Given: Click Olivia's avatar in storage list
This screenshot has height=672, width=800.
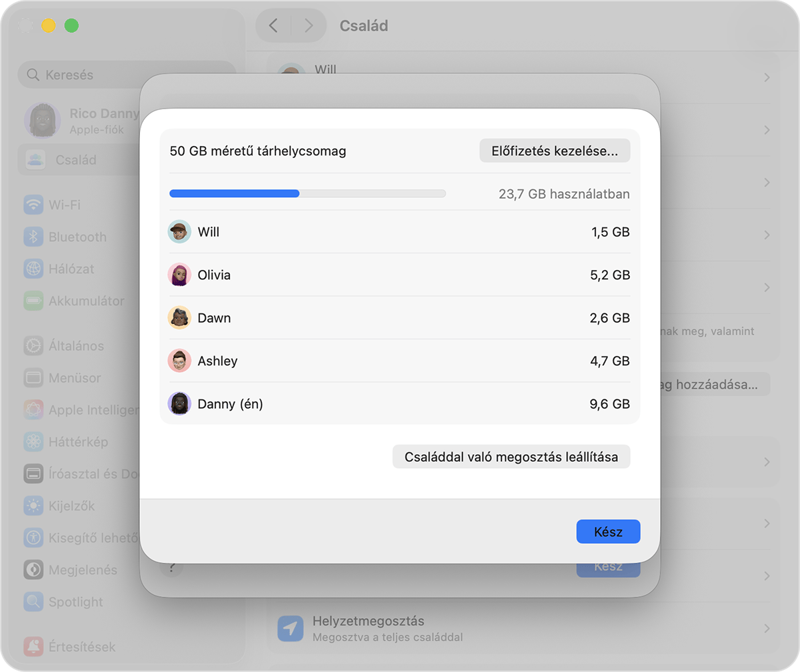Looking at the screenshot, I should tap(179, 275).
